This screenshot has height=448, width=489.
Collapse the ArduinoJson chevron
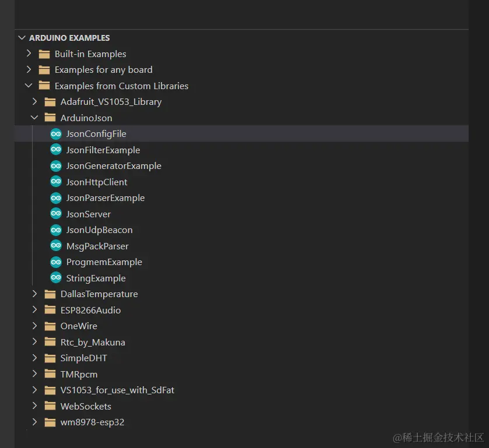tap(34, 118)
